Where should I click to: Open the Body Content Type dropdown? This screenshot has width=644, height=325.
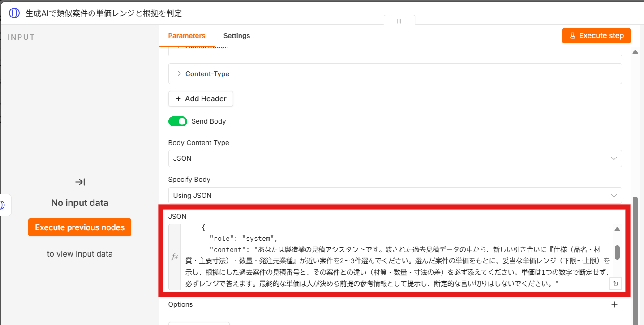395,158
